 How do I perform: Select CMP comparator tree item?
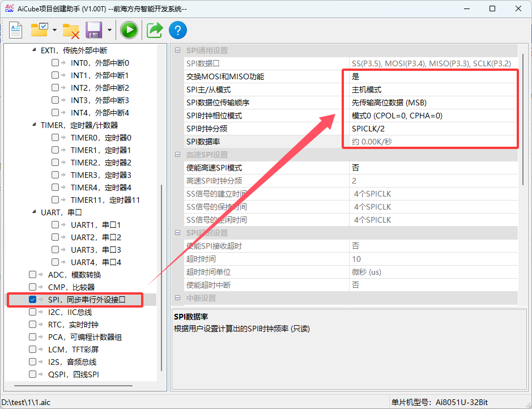(x=71, y=287)
